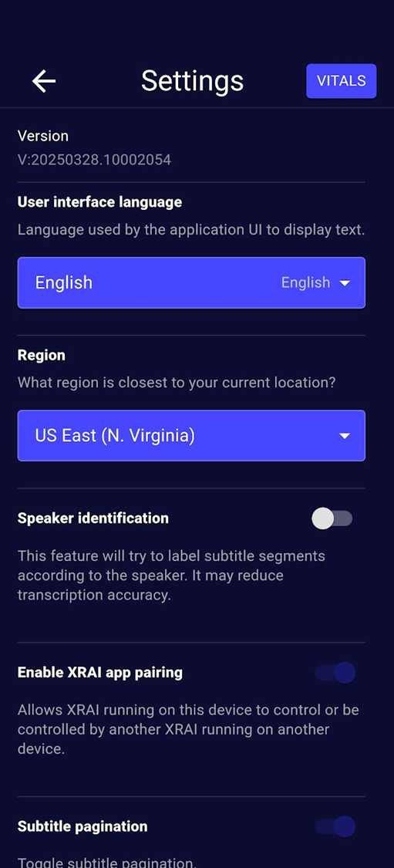The width and height of the screenshot is (394, 868).
Task: Click the Region section heading
Action: click(42, 356)
